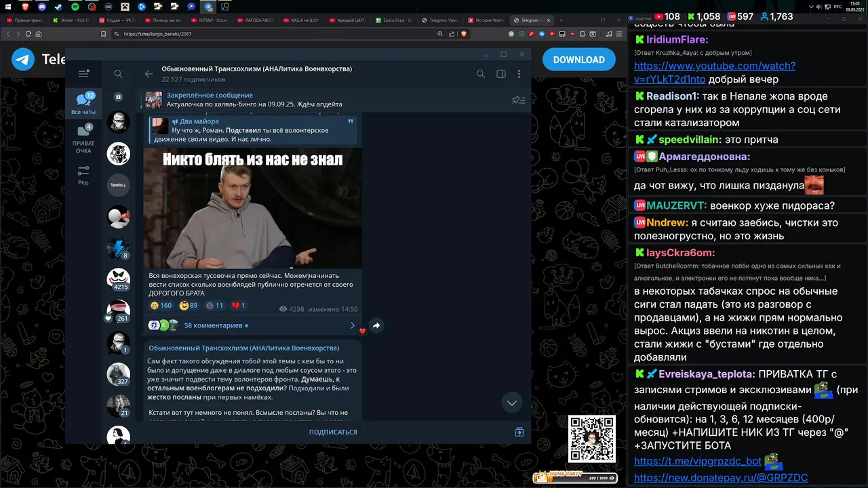Screen dimensions: 868x488
Task: Click the Spotify taskbar icon
Action: 75,7
